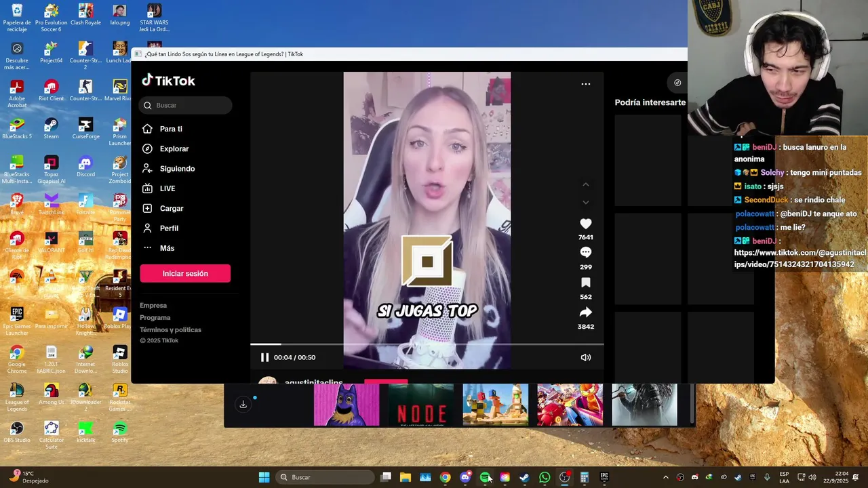Screen dimensions: 868x488
Task: Show hidden tray icons chevron
Action: pyautogui.click(x=665, y=477)
